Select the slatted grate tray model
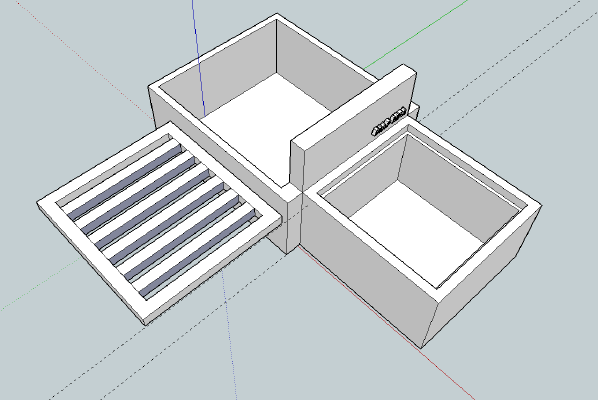 (x=159, y=224)
